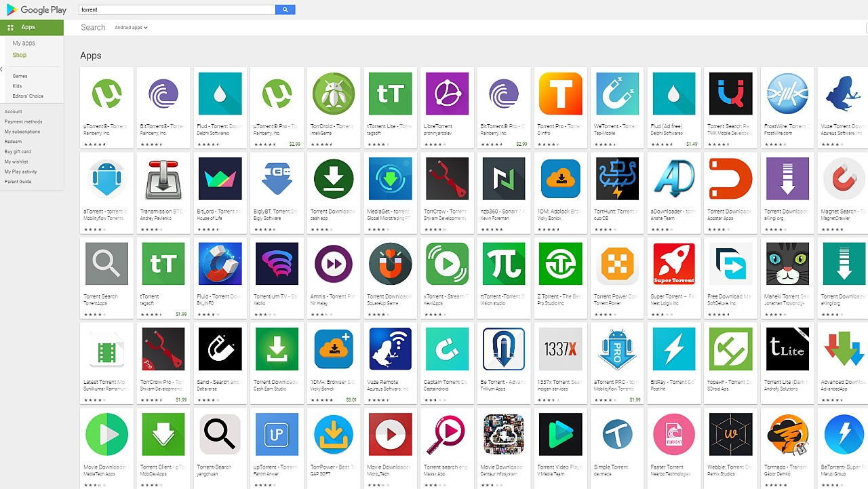This screenshot has height=489, width=868.
Task: Open the Kids category
Action: [17, 86]
